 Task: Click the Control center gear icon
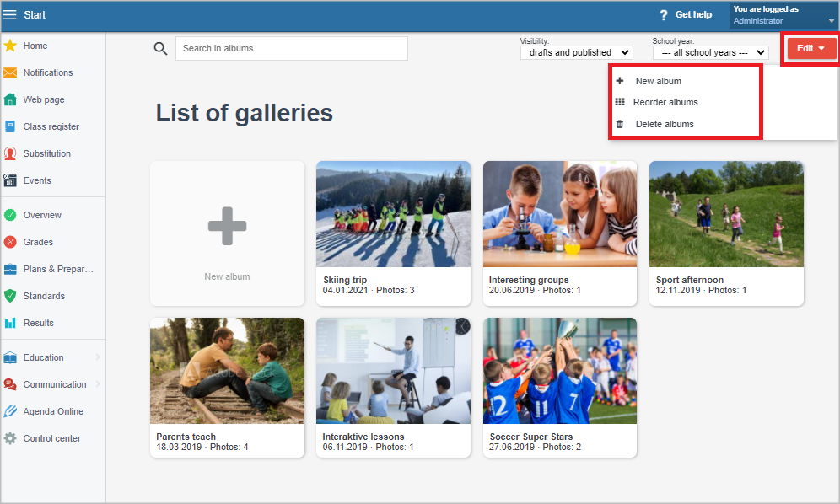coord(10,438)
